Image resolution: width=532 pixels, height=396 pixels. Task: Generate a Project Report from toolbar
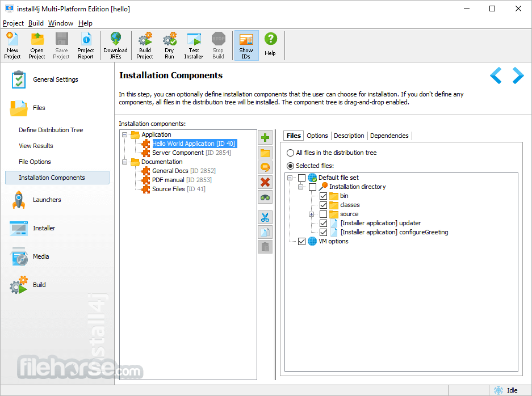86,45
